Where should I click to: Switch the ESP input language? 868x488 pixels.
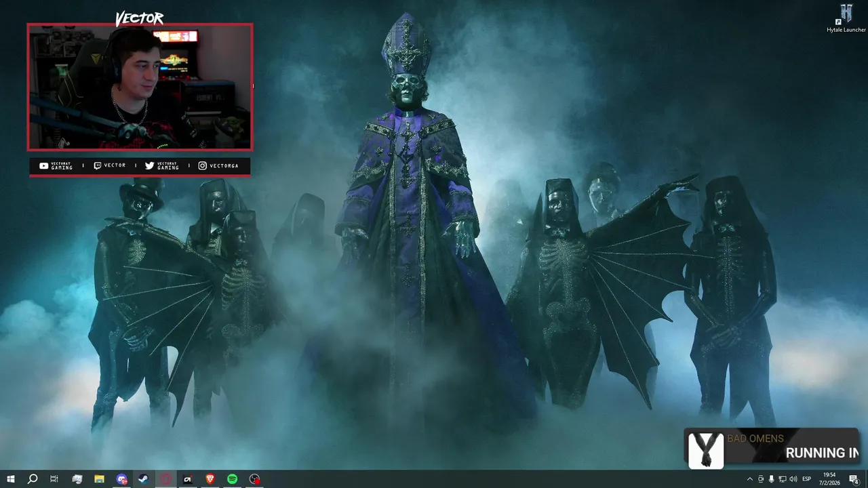(x=807, y=479)
